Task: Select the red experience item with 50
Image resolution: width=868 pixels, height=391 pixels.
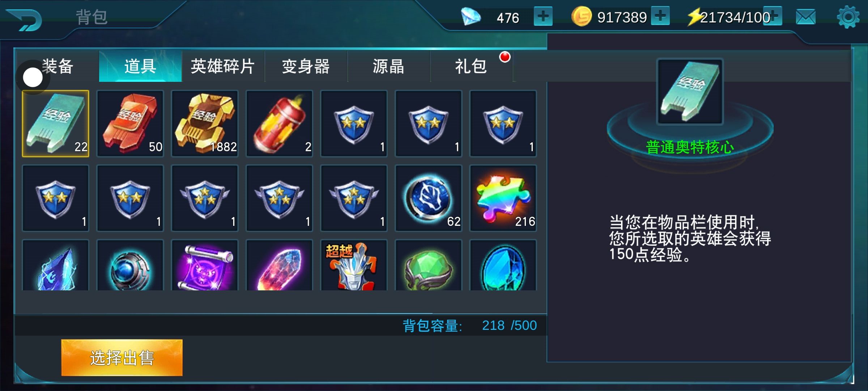Action: (130, 123)
